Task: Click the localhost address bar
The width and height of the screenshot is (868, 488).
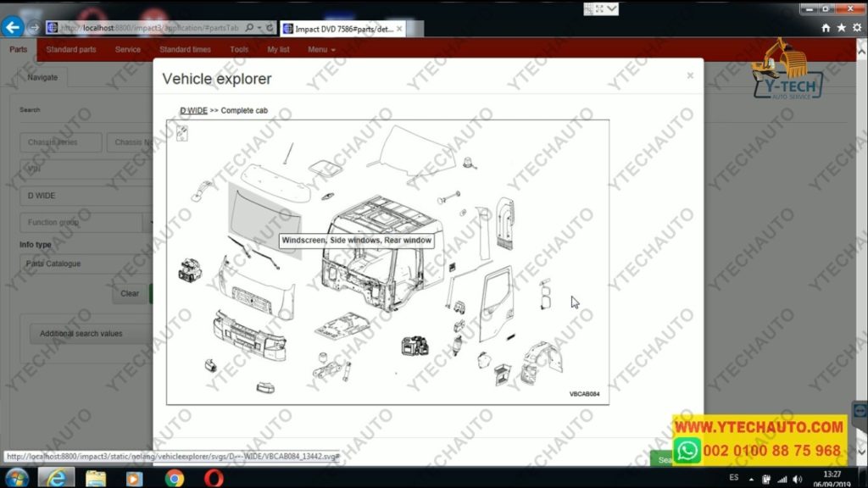Action: [x=149, y=28]
